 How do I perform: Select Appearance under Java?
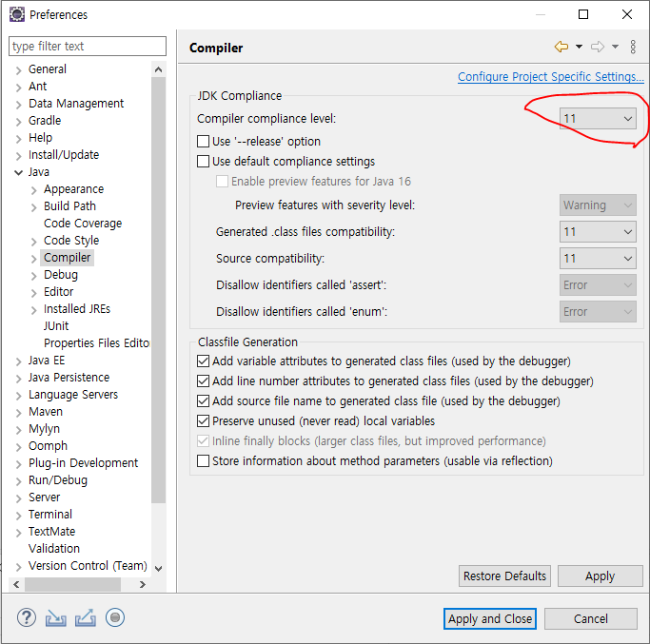click(x=74, y=189)
